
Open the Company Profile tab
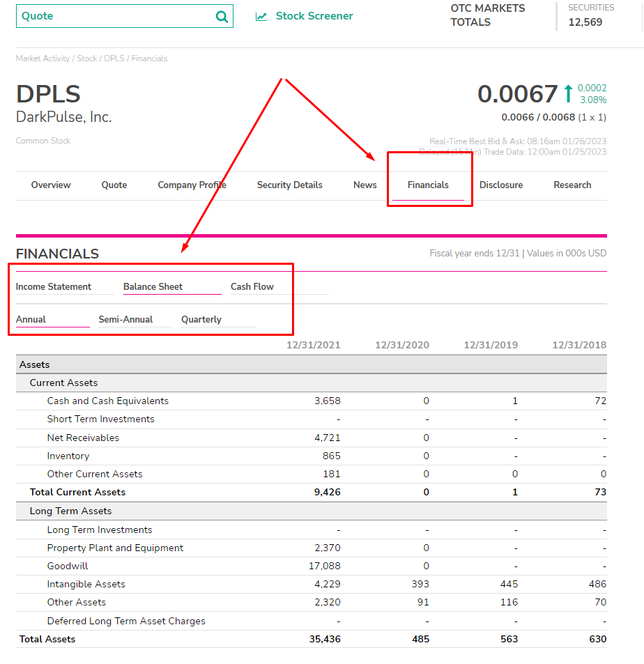[192, 185]
